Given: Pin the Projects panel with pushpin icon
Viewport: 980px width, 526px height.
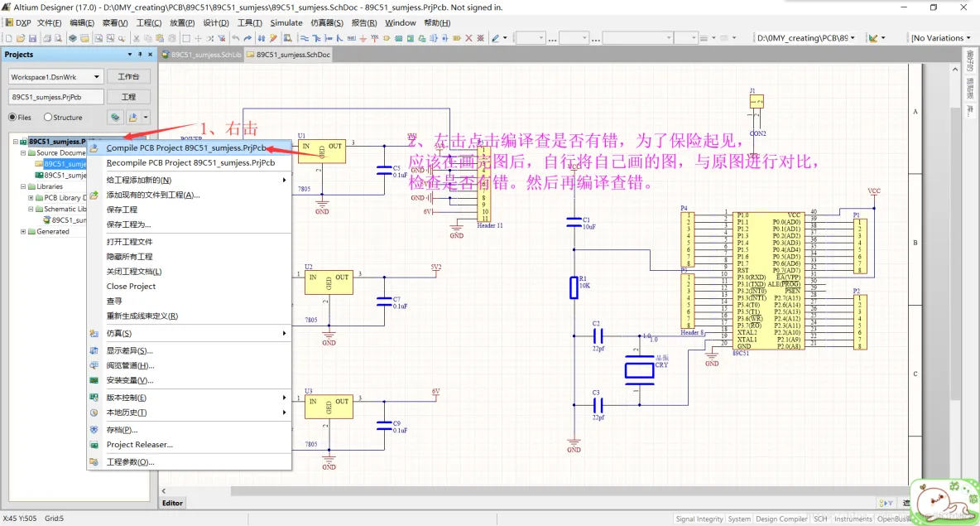Looking at the screenshot, I should tap(140, 55).
